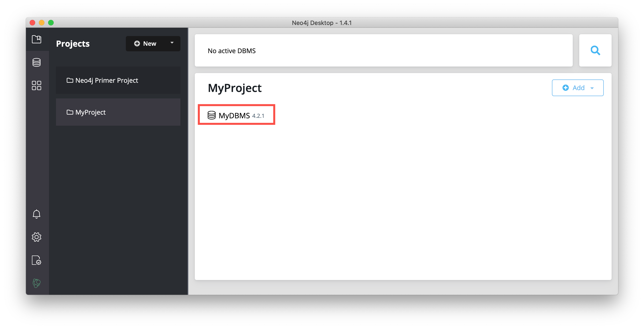Image resolution: width=644 pixels, height=329 pixels.
Task: Click the Add button in MyProject
Action: (x=578, y=88)
